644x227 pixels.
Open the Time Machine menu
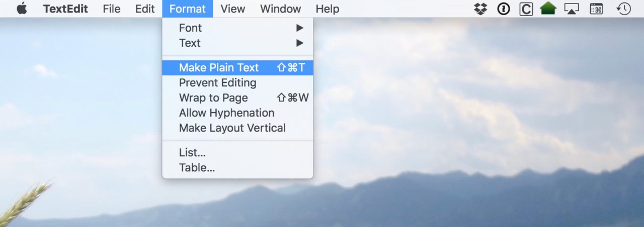tap(624, 9)
